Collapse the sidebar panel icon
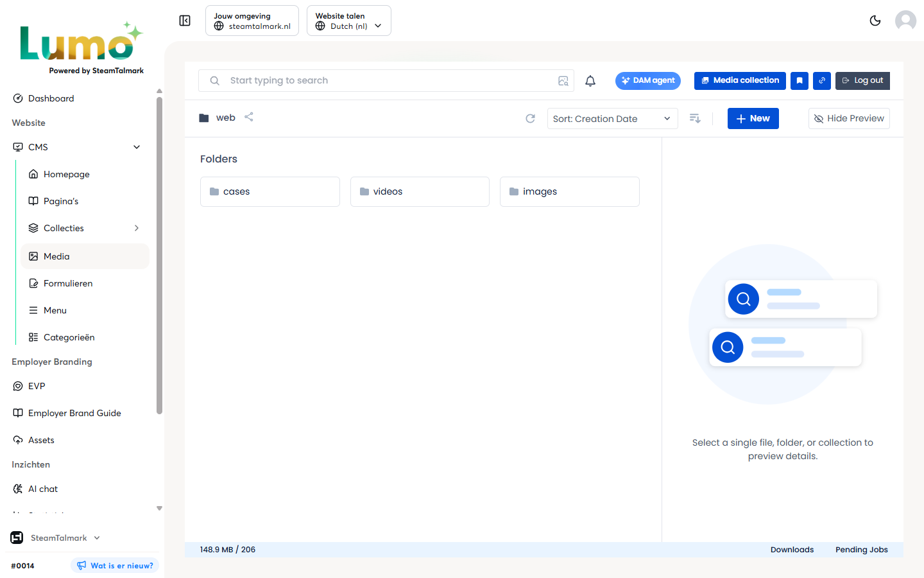The height and width of the screenshot is (578, 924). click(x=185, y=21)
